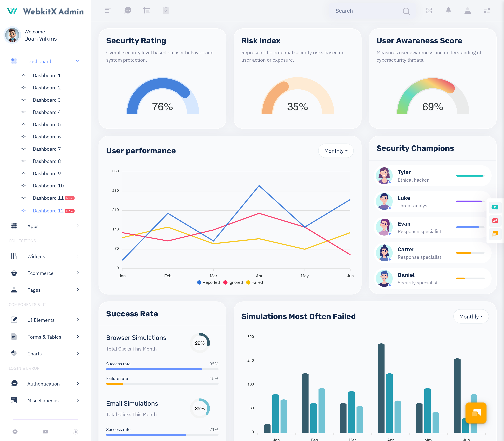Open the mail icon in sidebar footer
Viewport: 504px width, 441px height.
click(45, 432)
